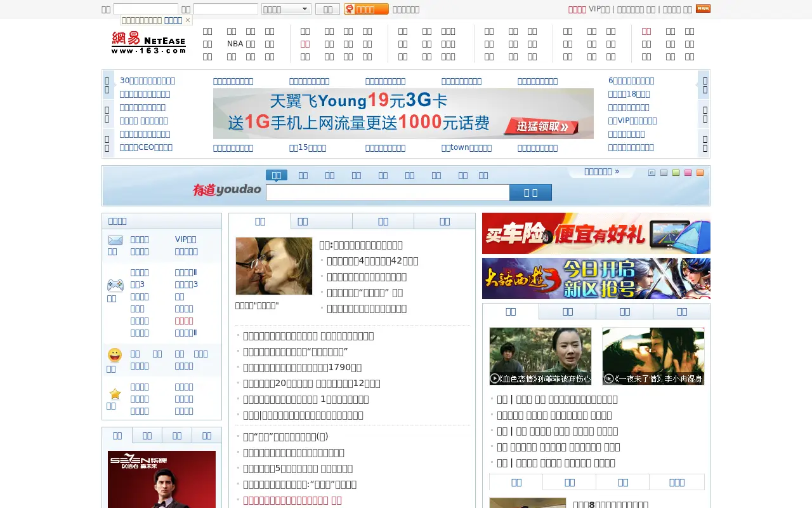The height and width of the screenshot is (508, 812).
Task: Open the red link in games sidebar section
Action: point(184,321)
